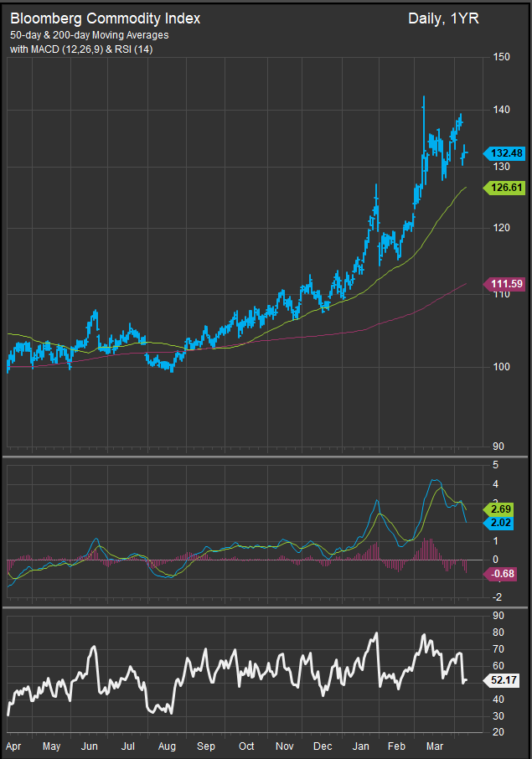The width and height of the screenshot is (532, 759).
Task: Click the blue 2.02 MACD value tag
Action: (502, 522)
